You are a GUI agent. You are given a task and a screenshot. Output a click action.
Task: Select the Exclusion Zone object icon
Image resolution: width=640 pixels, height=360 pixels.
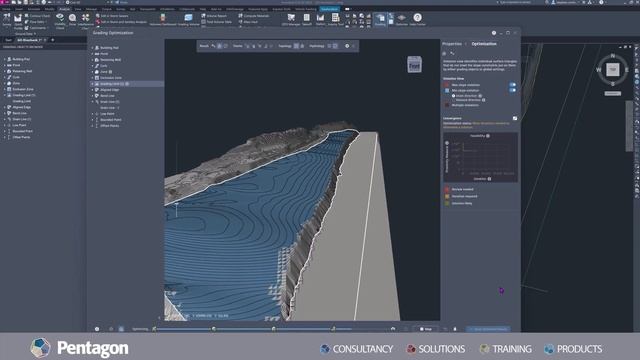coord(97,78)
